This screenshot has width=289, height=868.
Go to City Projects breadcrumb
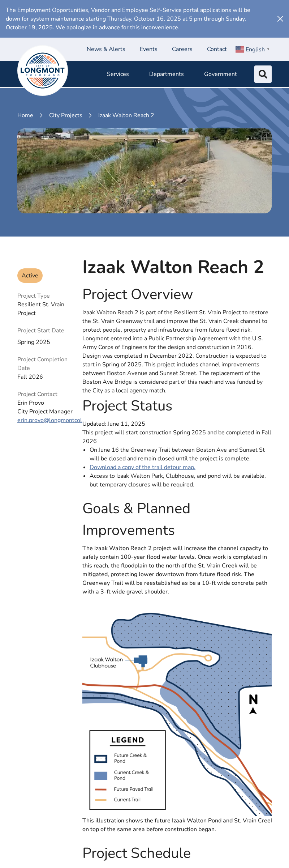66,115
